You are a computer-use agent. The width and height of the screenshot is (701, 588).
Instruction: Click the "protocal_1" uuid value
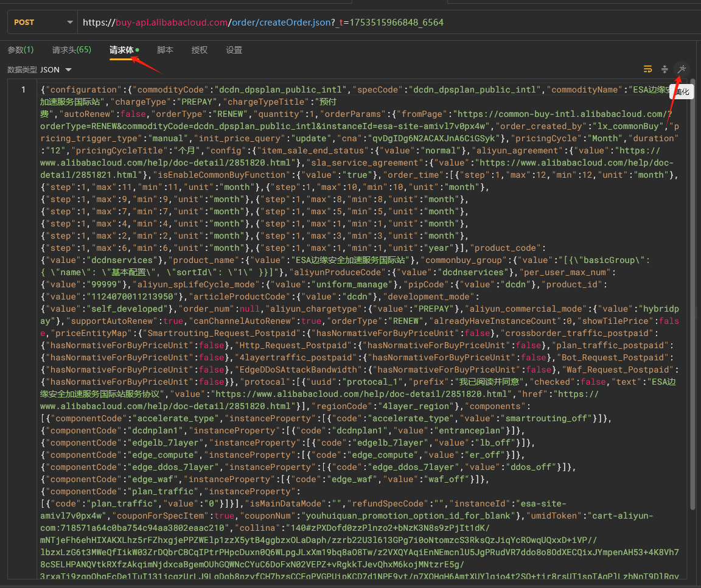point(373,382)
